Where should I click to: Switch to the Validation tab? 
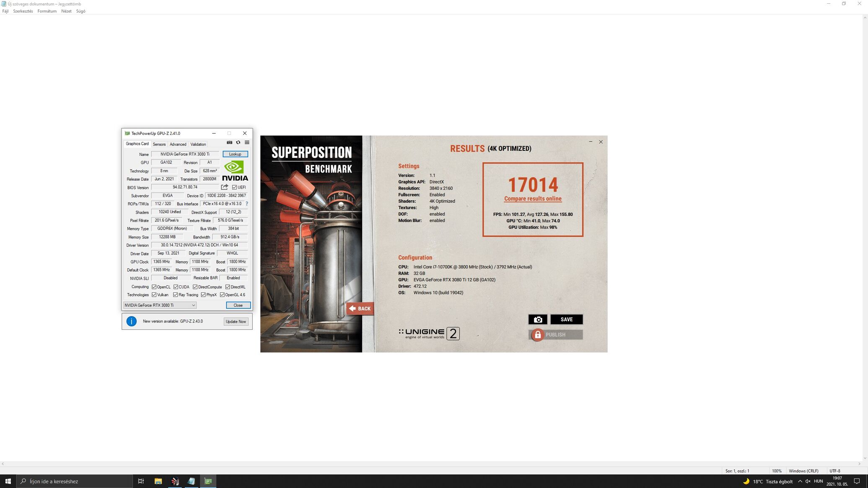tap(198, 144)
